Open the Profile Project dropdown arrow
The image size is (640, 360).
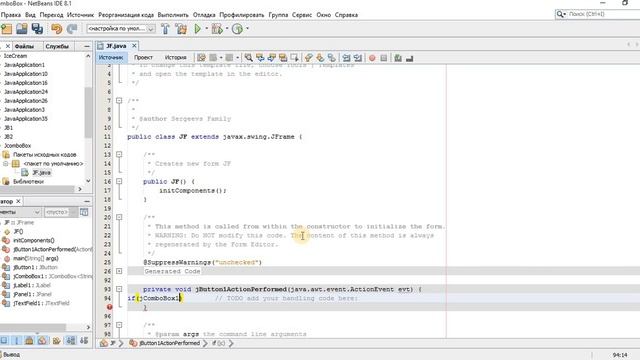coord(247,29)
